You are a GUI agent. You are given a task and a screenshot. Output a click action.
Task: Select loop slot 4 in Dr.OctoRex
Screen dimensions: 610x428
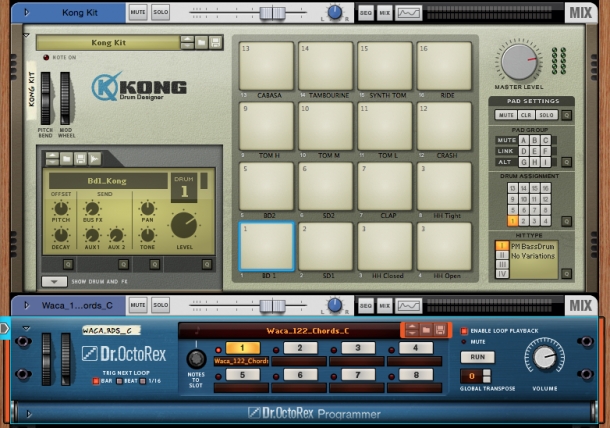coord(416,348)
